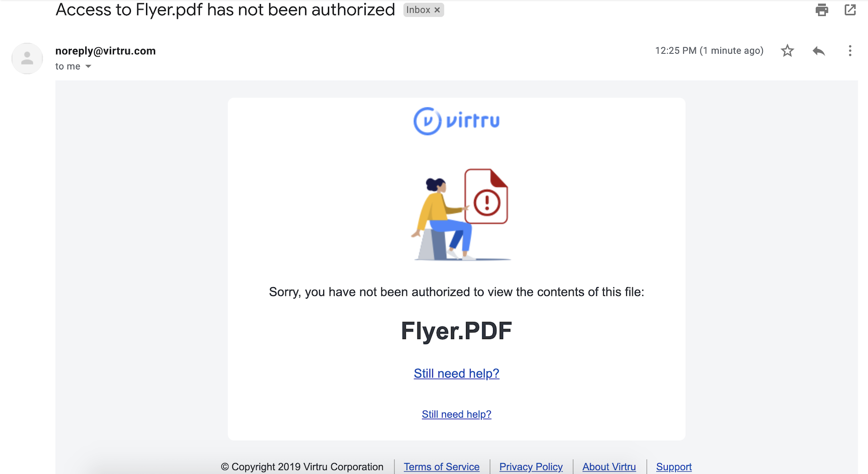The image size is (868, 474).
Task: Open the three-dot more options menu
Action: pos(850,51)
